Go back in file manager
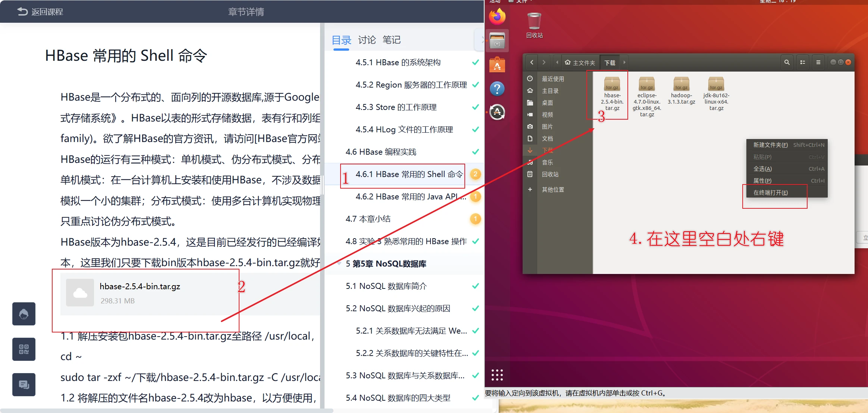 pos(532,62)
